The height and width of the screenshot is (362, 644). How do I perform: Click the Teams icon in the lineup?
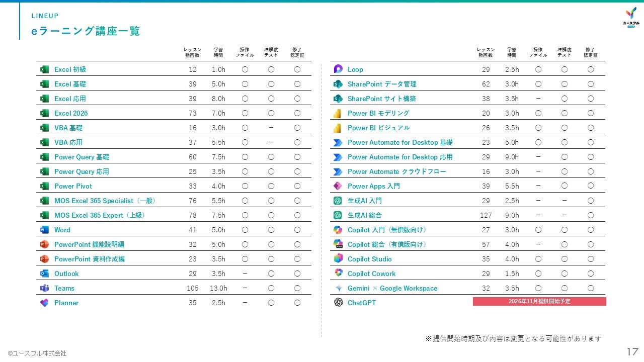44,288
